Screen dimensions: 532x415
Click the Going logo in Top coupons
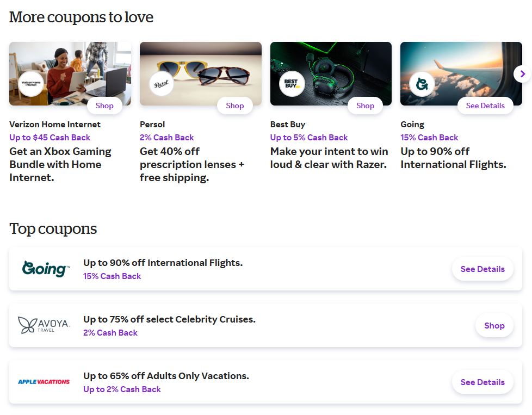point(46,269)
